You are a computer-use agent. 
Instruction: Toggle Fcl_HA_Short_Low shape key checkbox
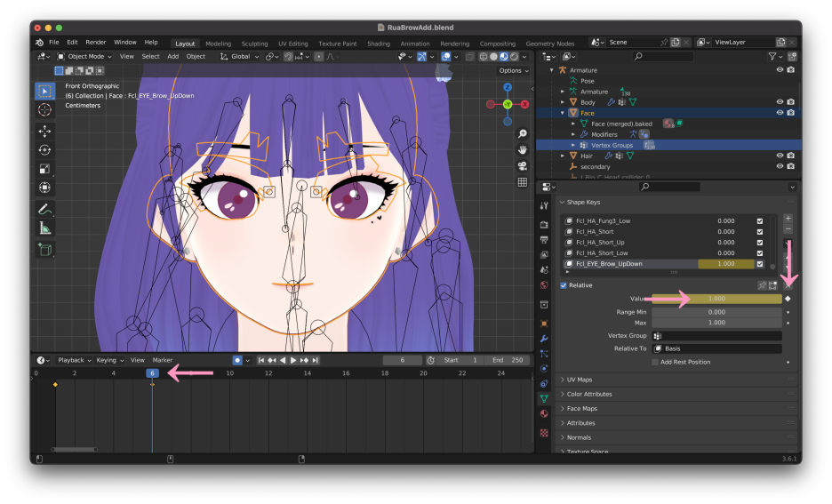tap(760, 253)
